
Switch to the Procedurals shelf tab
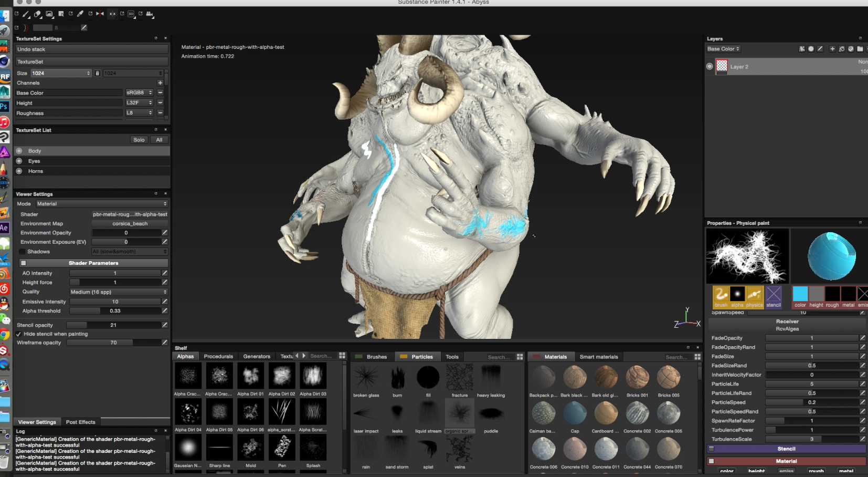[218, 356]
